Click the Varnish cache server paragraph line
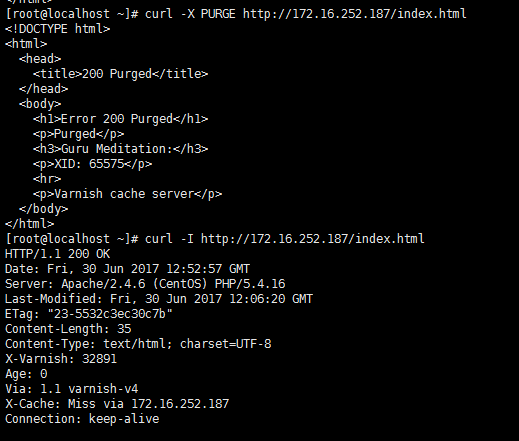 coord(127,194)
